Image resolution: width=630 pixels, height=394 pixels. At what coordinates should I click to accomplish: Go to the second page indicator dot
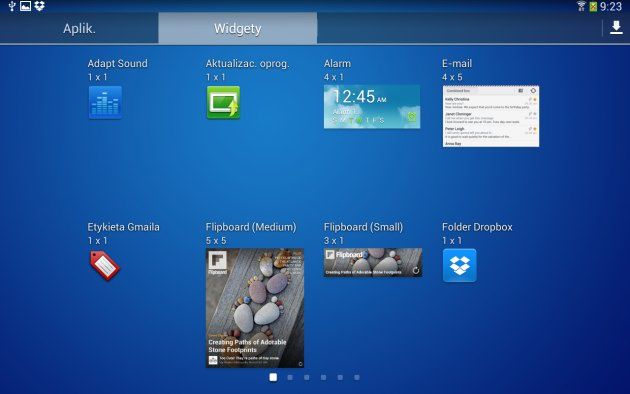pyautogui.click(x=290, y=377)
